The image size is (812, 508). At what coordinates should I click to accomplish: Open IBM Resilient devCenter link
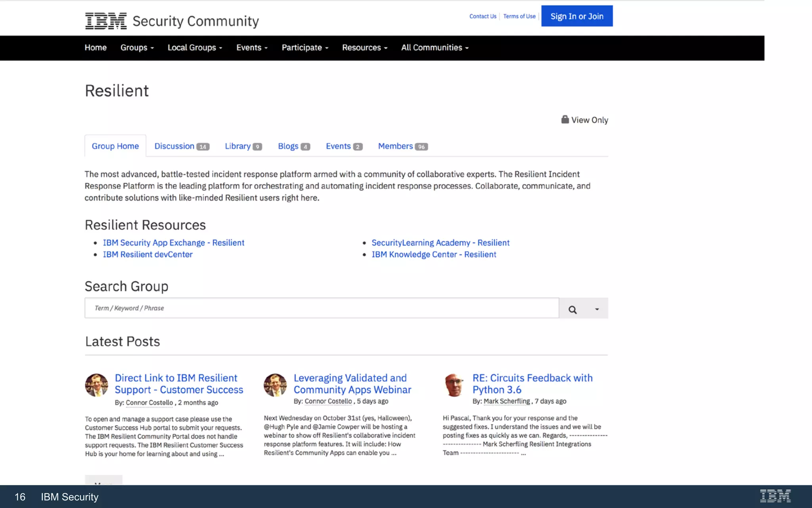(148, 254)
